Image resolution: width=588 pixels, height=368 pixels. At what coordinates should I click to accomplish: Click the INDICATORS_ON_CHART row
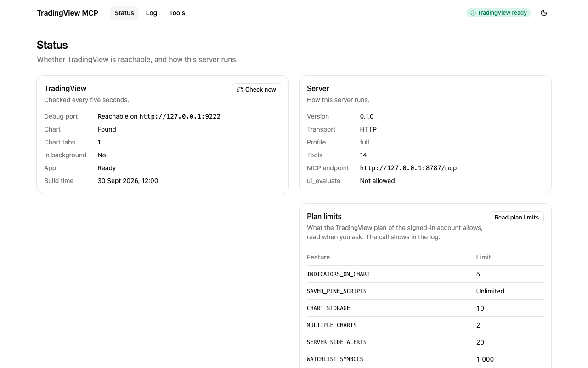(x=425, y=274)
